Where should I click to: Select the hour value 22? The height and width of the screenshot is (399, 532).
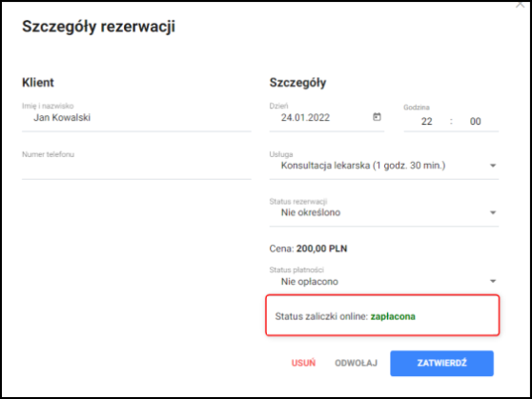click(x=426, y=121)
